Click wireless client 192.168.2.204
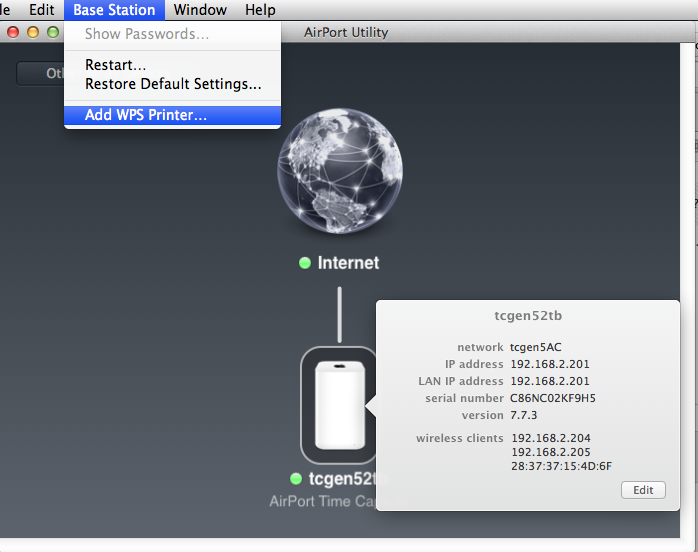Viewport: 698px width, 552px height. click(x=551, y=438)
